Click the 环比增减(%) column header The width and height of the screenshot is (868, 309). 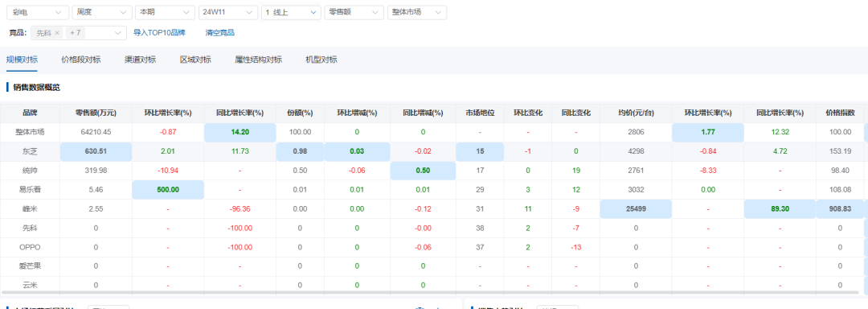357,113
